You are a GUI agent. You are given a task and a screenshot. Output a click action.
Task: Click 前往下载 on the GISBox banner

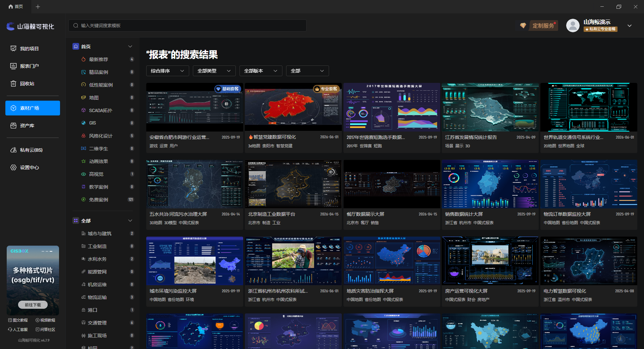pyautogui.click(x=33, y=305)
